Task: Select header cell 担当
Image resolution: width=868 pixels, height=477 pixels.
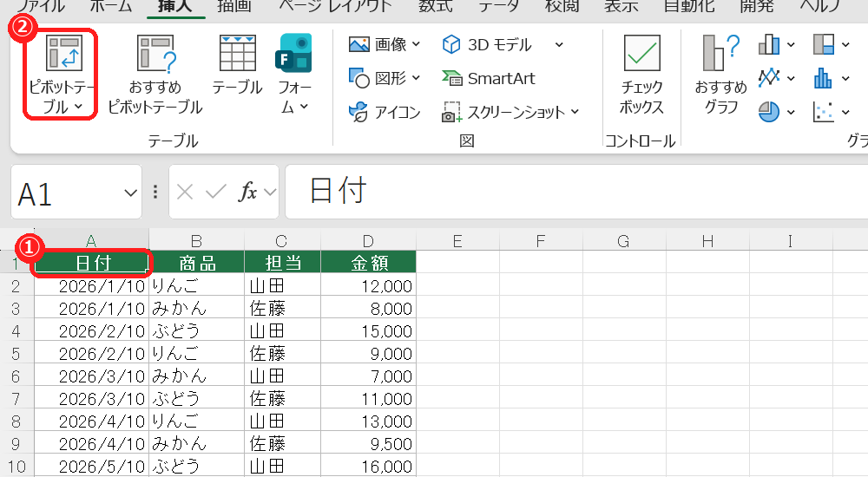Action: pyautogui.click(x=282, y=263)
